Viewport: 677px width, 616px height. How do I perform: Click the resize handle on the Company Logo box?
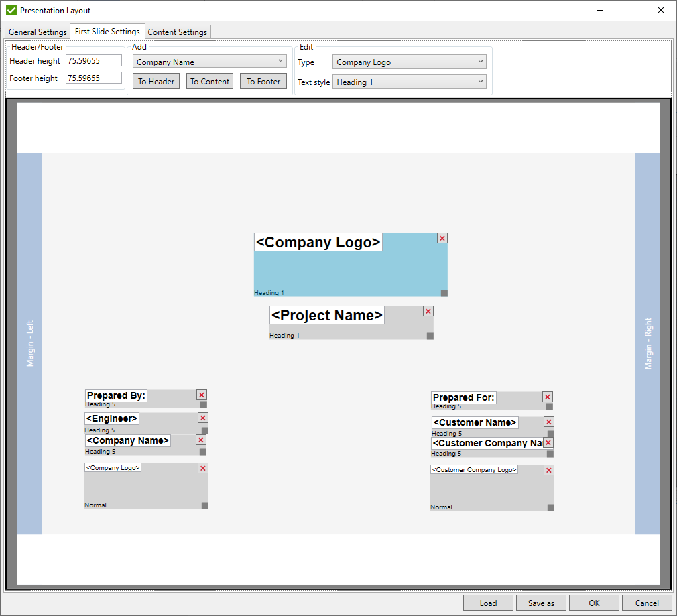click(x=444, y=292)
